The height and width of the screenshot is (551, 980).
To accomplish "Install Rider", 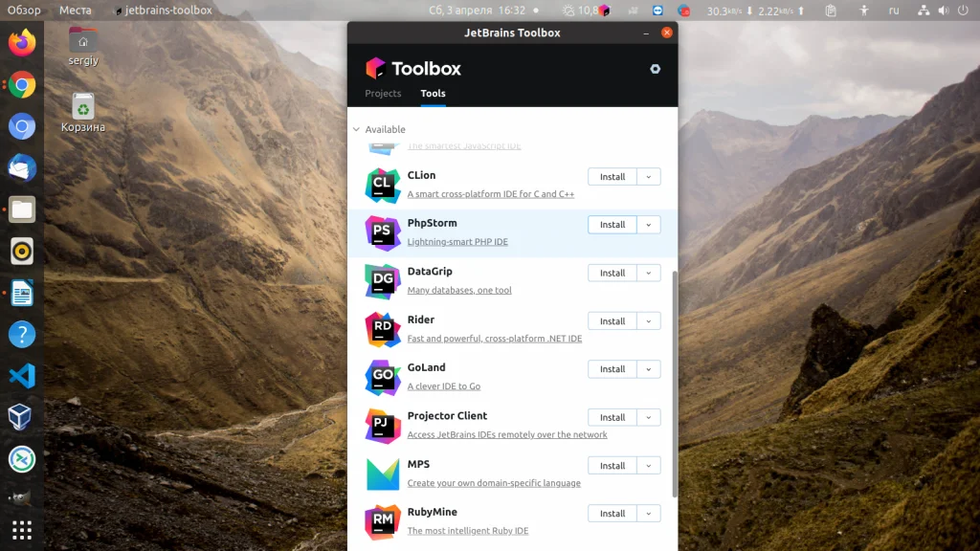I will pyautogui.click(x=612, y=321).
